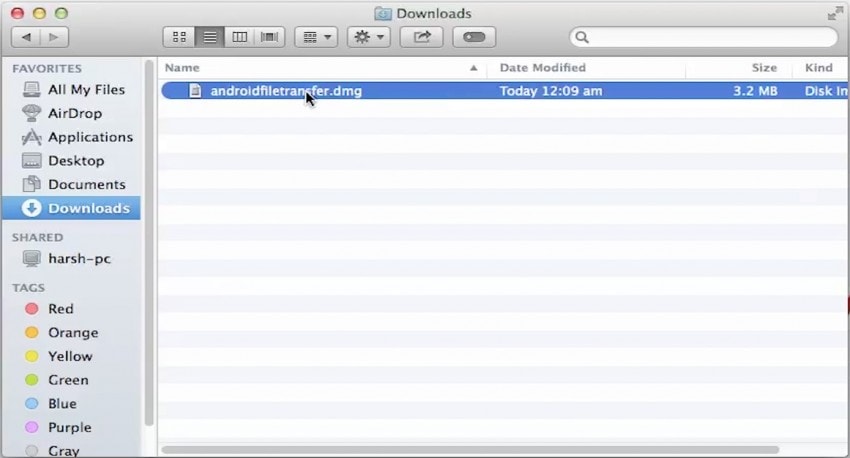This screenshot has height=458, width=850.
Task: Switch to list view
Action: pyautogui.click(x=209, y=37)
